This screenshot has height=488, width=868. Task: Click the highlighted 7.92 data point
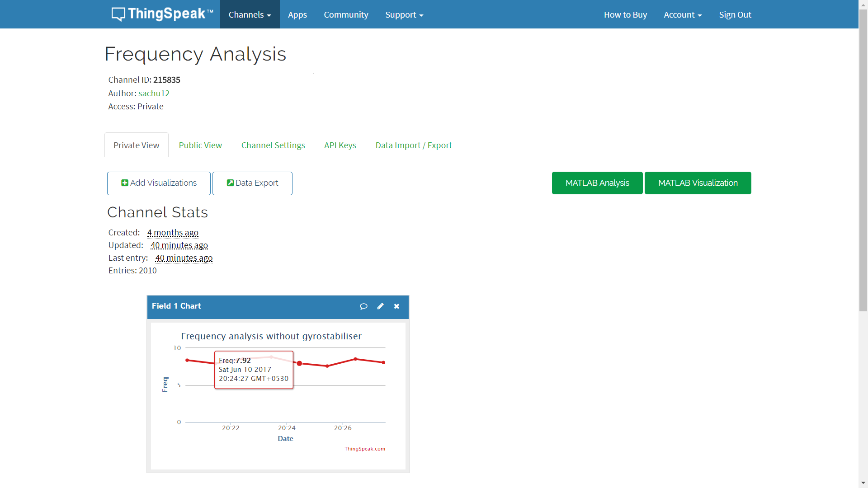[x=299, y=363]
